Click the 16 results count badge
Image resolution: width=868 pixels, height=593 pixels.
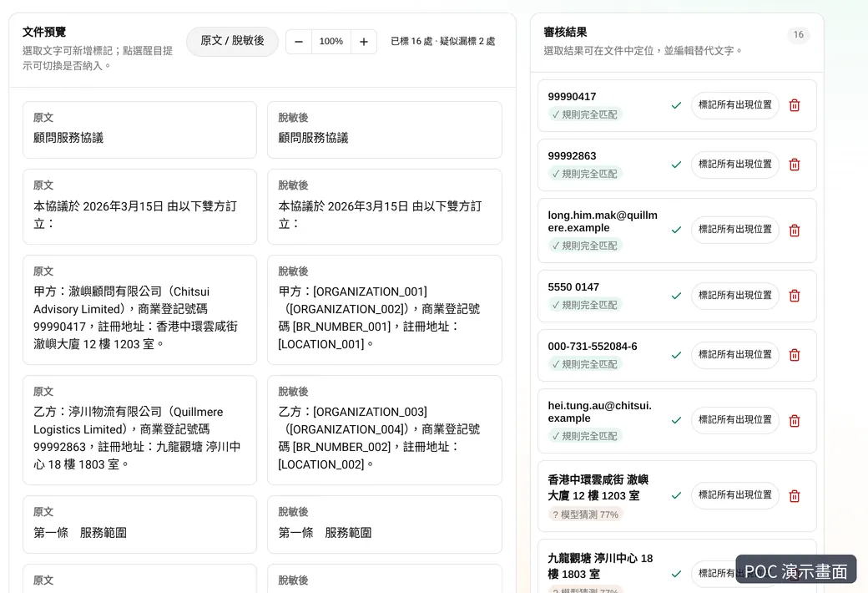click(x=798, y=35)
